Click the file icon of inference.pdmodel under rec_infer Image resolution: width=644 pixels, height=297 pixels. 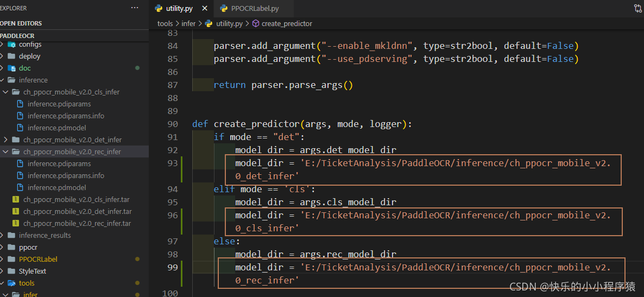click(20, 187)
